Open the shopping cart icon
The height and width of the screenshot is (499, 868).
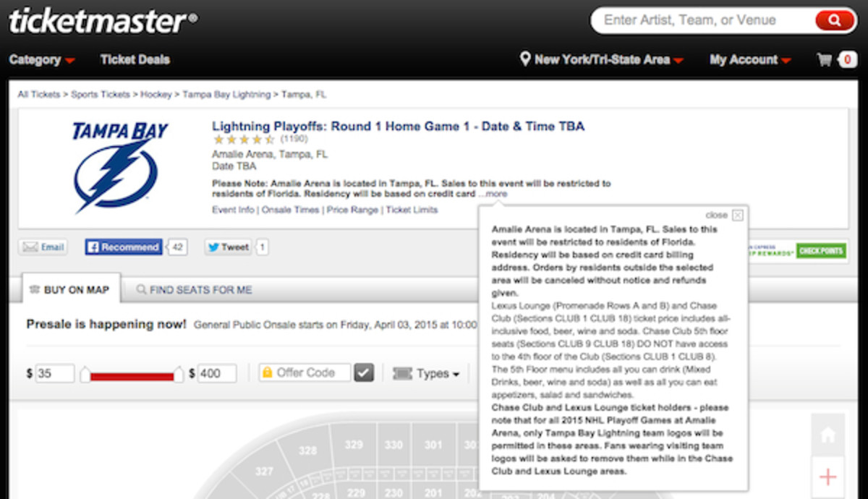(x=825, y=60)
